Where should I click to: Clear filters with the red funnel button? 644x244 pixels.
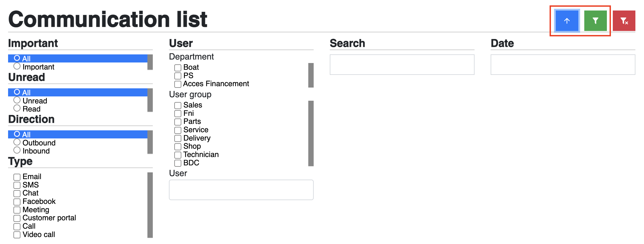[624, 21]
